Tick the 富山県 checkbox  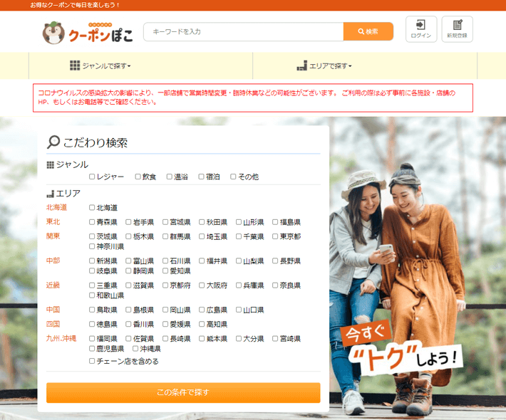(128, 261)
